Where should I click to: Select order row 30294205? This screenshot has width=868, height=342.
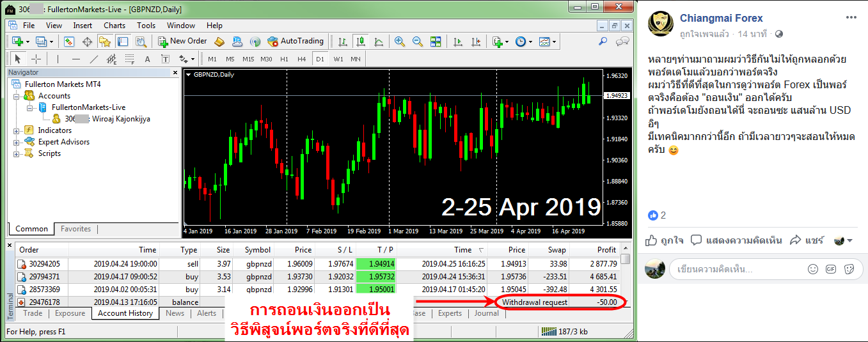[x=318, y=263]
